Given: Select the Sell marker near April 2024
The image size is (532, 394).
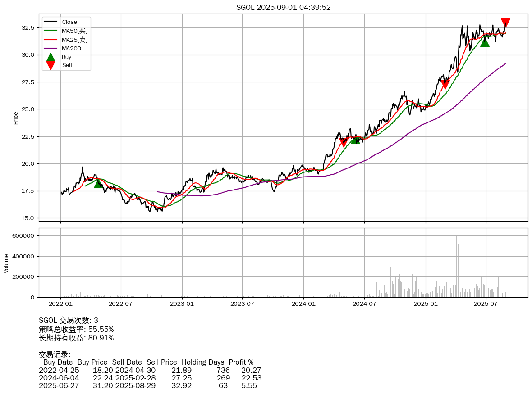Looking at the screenshot, I should click(344, 142).
